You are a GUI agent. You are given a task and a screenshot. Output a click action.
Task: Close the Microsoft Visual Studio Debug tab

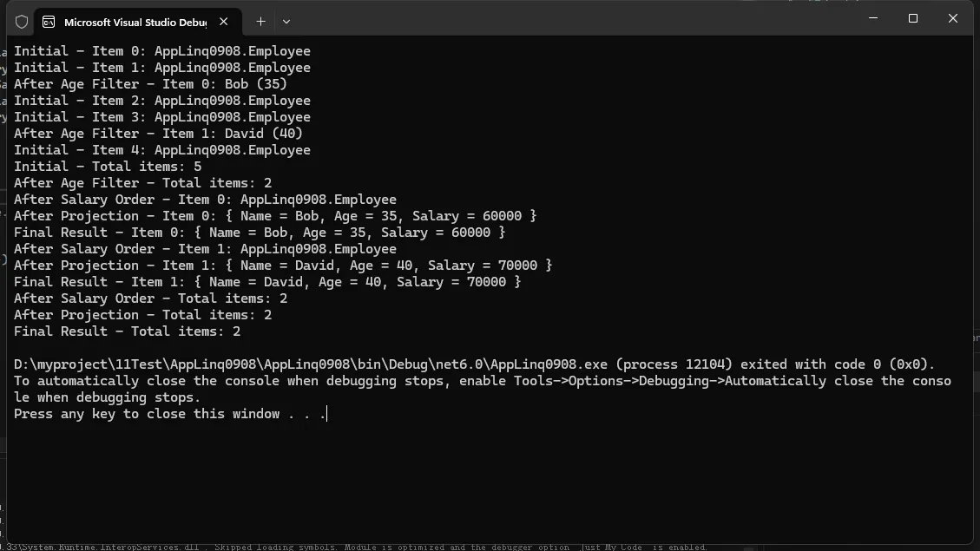(224, 22)
